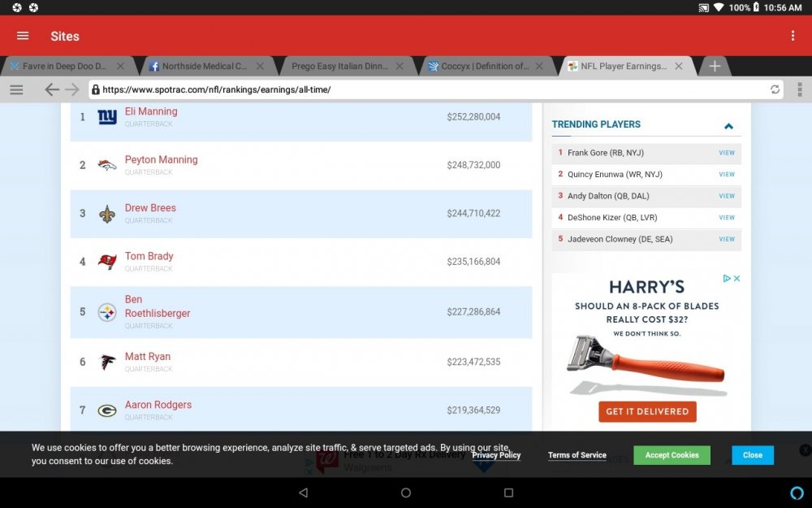Close the Coccyx Definition tab

tap(539, 67)
